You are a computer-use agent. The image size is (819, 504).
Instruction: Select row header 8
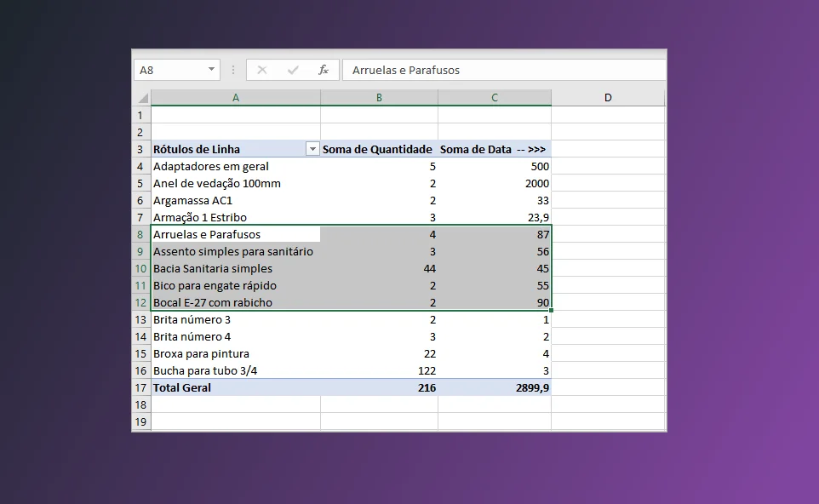coord(140,234)
